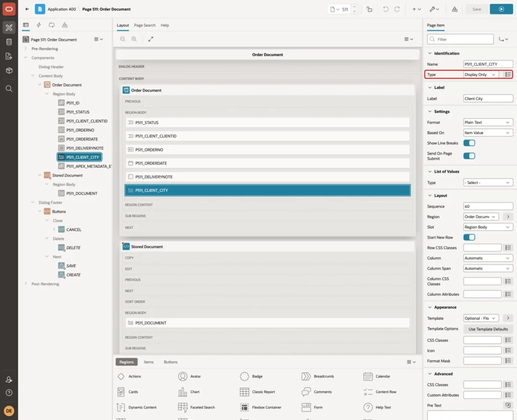Open the Type dropdown showing Display Only
The height and width of the screenshot is (420, 517).
[x=481, y=75]
